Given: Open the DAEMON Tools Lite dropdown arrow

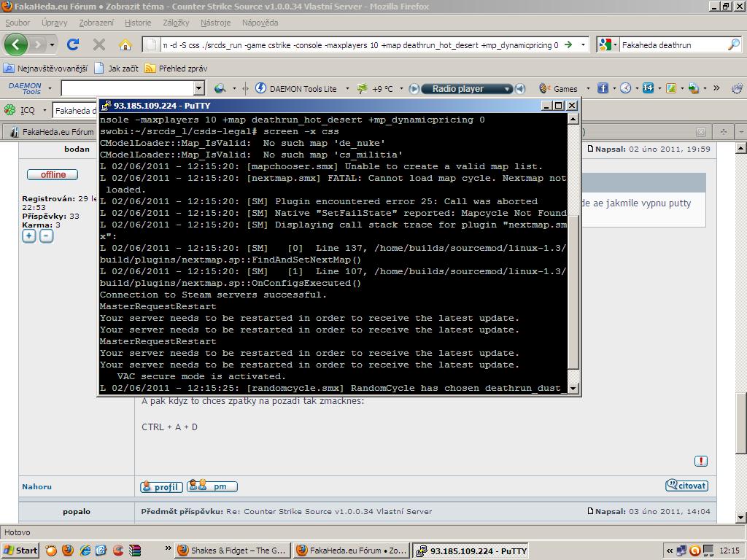Looking at the screenshot, I should tap(347, 88).
